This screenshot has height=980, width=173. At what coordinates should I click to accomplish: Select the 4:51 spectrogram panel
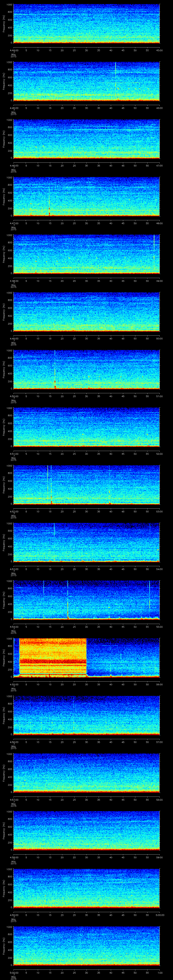(86, 426)
